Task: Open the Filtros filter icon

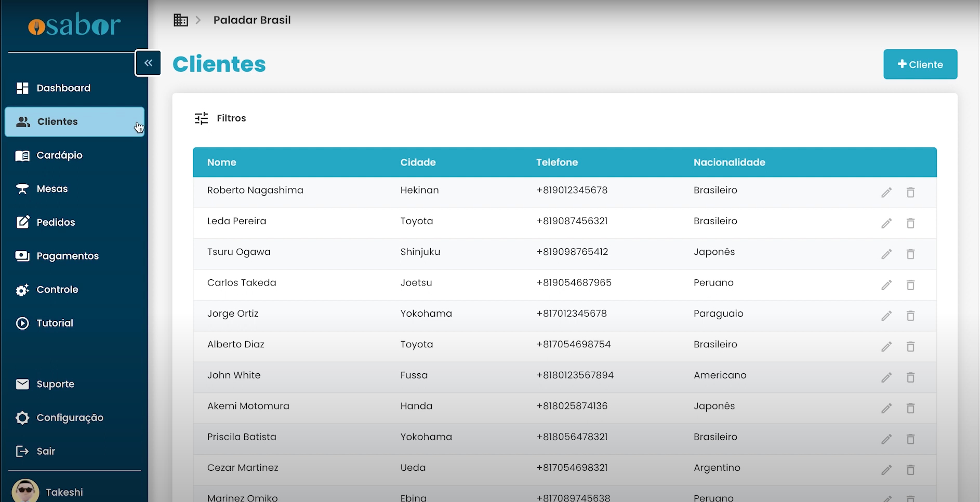Action: pos(201,118)
